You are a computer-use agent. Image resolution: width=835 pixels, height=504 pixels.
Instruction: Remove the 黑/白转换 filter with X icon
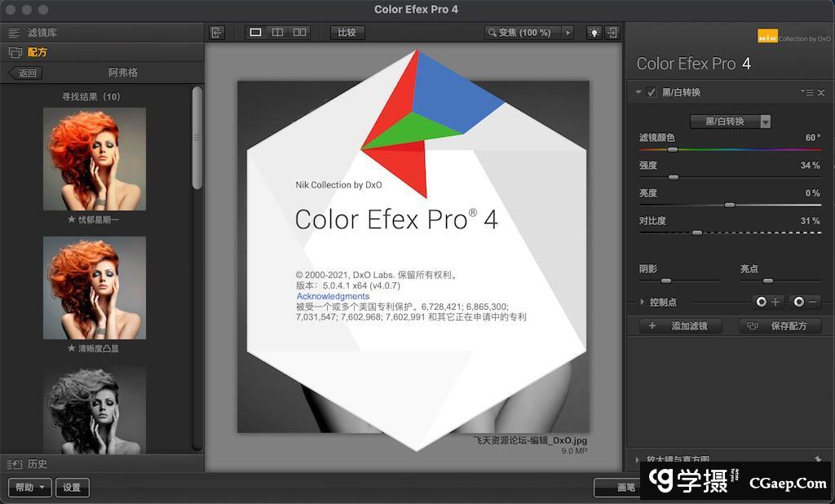click(x=821, y=93)
